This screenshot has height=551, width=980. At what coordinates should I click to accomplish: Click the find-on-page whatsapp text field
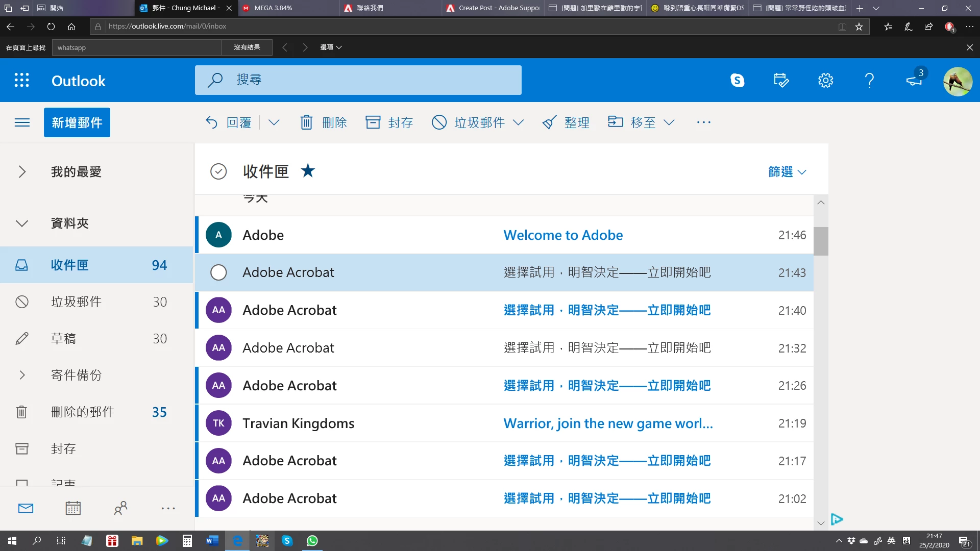[137, 47]
